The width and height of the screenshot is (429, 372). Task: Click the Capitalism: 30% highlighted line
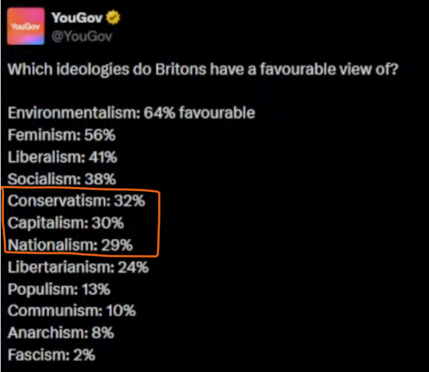[66, 223]
